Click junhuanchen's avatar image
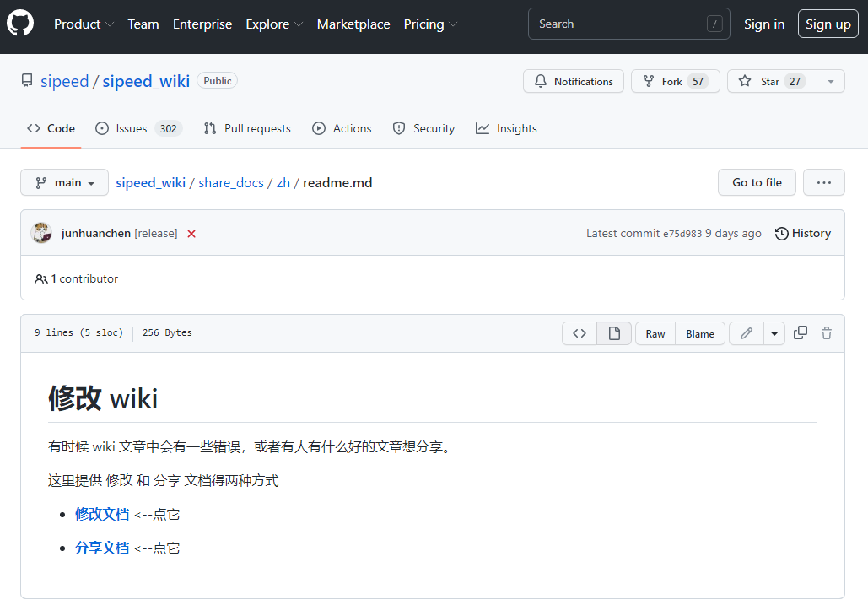Screen dimensions: 868x616 [41, 233]
